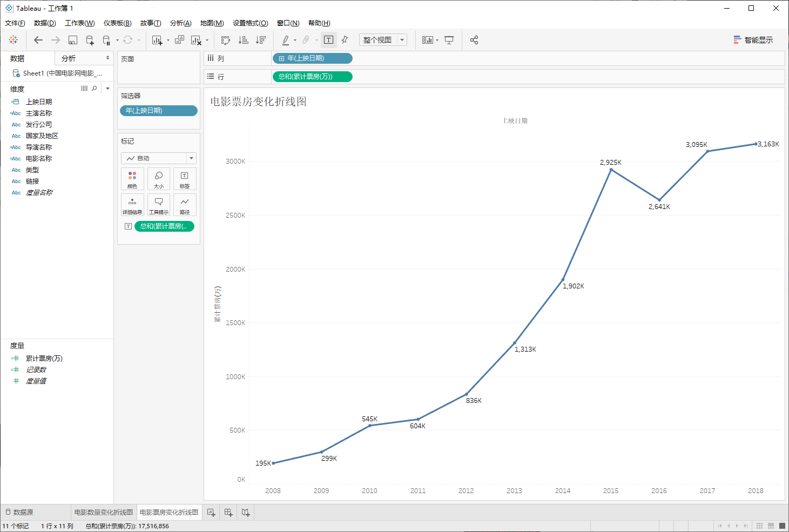
Task: Click the 工具提示 tooltip marks button
Action: (x=159, y=205)
